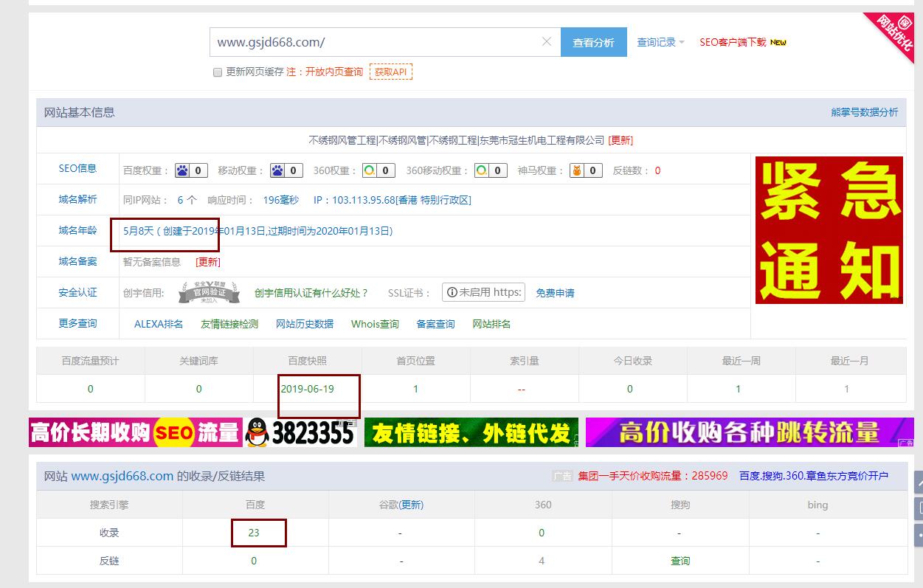Click 更新 next to 暂无备案信息

(208, 262)
